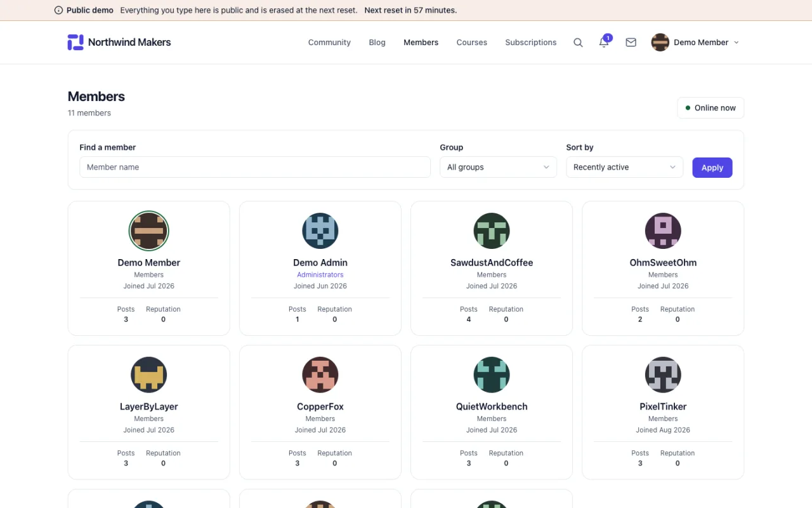
Task: Open SawdustAndCoffee avatar
Action: tap(492, 231)
